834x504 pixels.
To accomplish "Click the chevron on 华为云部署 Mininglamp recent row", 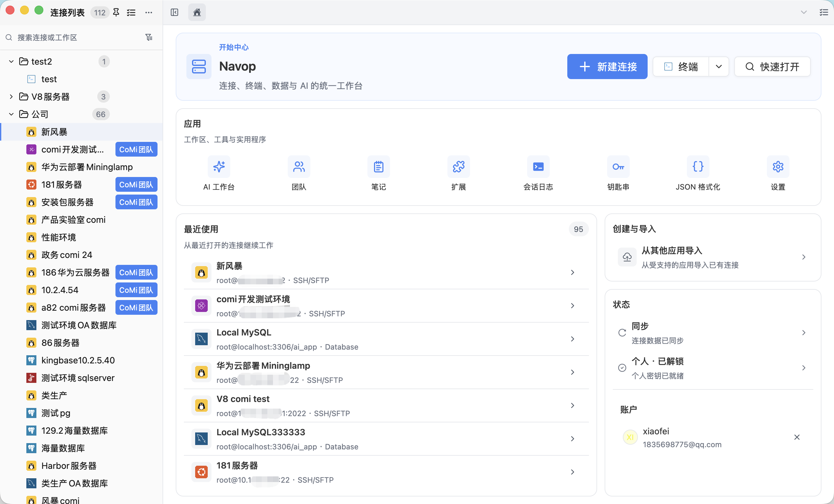I will [573, 372].
